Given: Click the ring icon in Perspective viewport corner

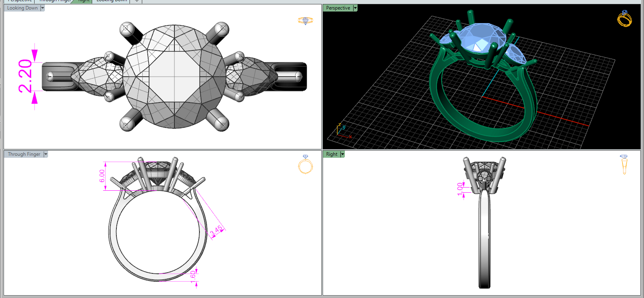Looking at the screenshot, I should [624, 19].
